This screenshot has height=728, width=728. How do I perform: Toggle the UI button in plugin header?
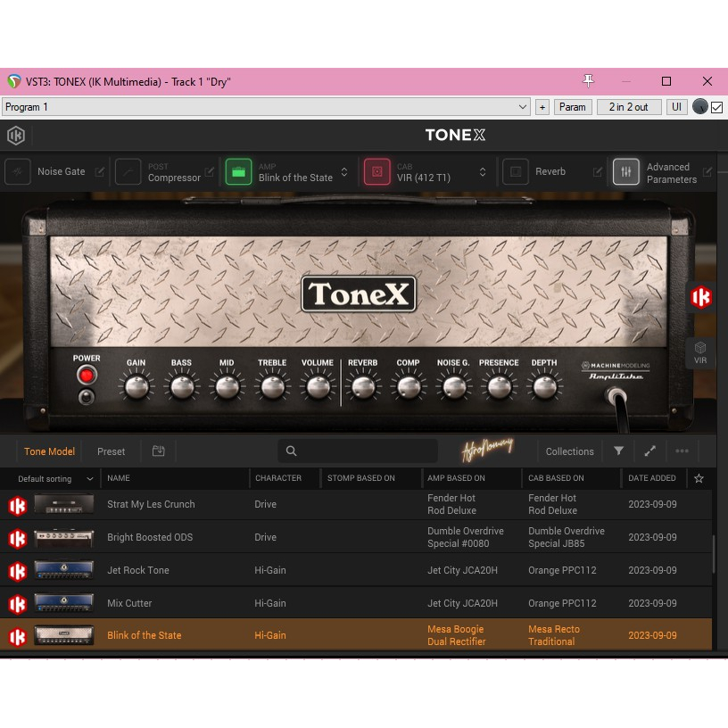(676, 107)
